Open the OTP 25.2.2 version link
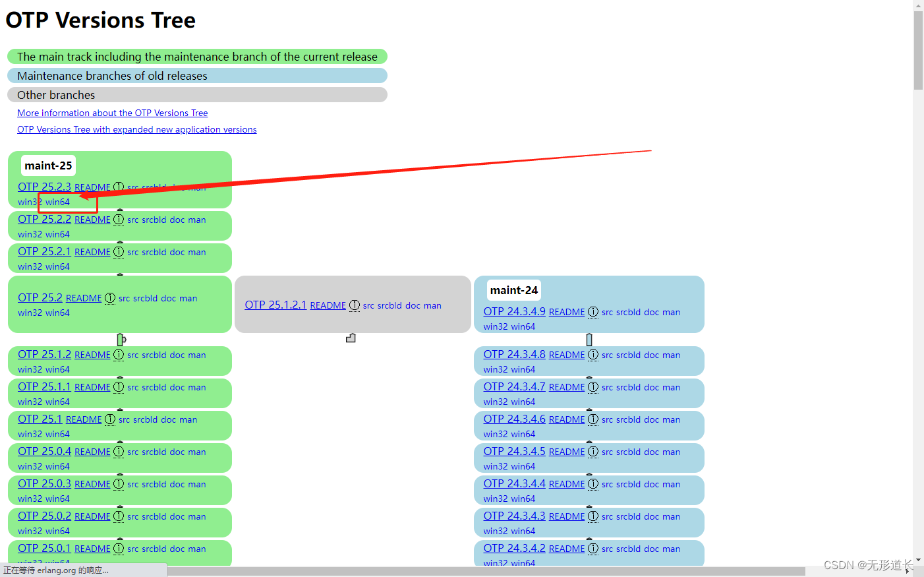The width and height of the screenshot is (924, 577). click(x=44, y=220)
